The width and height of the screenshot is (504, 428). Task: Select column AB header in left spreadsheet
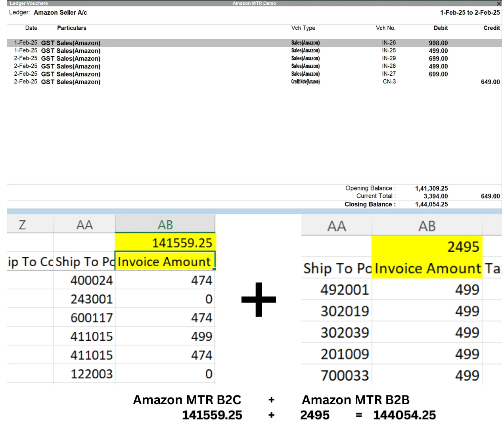(165, 224)
